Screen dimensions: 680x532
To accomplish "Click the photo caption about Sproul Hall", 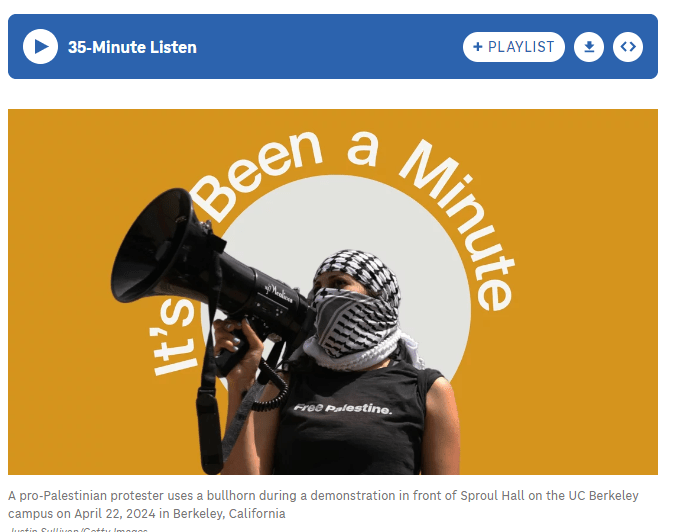I will pos(323,504).
